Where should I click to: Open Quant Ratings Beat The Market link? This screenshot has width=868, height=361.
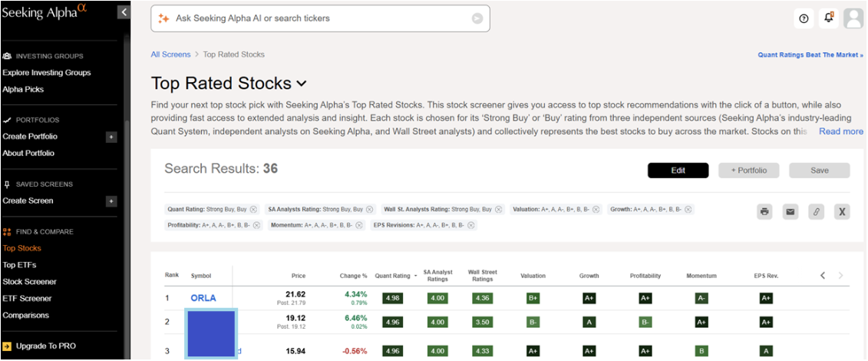tap(810, 55)
